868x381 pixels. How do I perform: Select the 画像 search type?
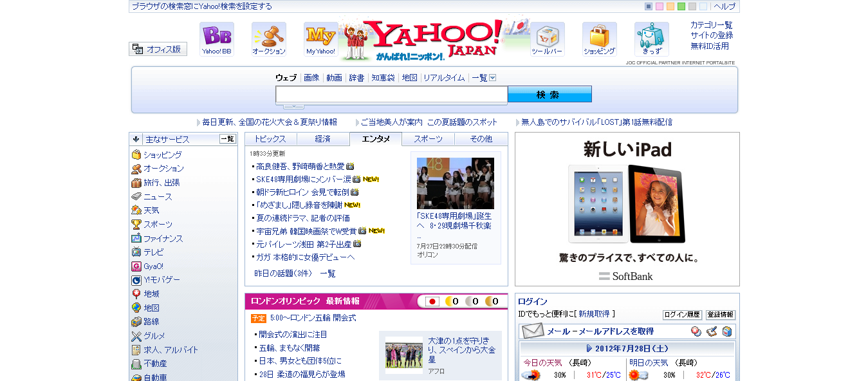pyautogui.click(x=311, y=78)
